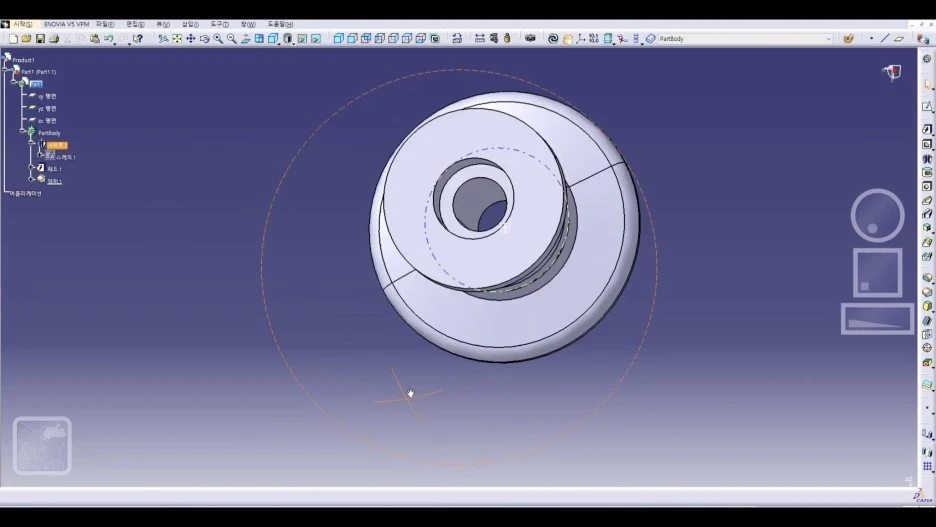The width and height of the screenshot is (936, 527).
Task: Expand the 패드.1 feature node
Action: [32, 168]
